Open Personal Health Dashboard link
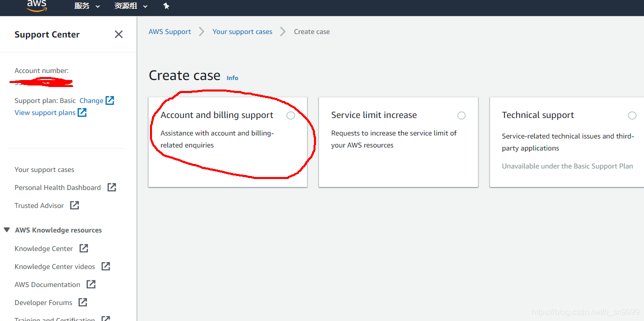644x321 pixels. pos(57,187)
